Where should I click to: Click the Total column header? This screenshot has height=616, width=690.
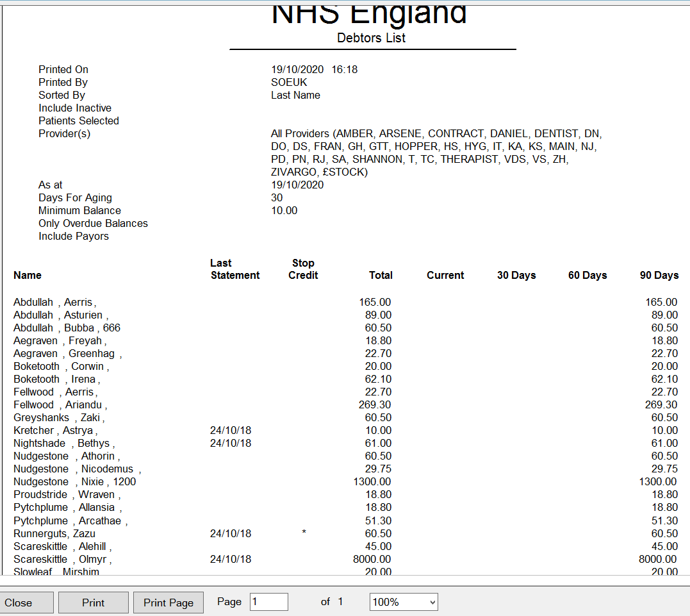click(381, 275)
